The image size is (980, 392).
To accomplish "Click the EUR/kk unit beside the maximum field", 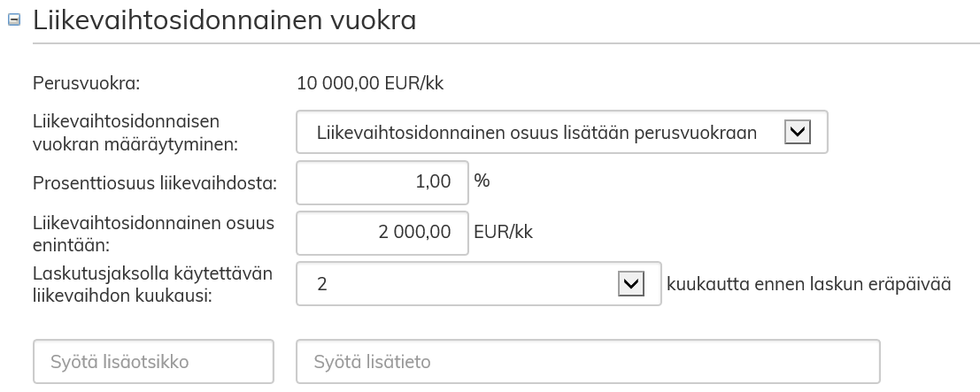I will click(x=504, y=233).
